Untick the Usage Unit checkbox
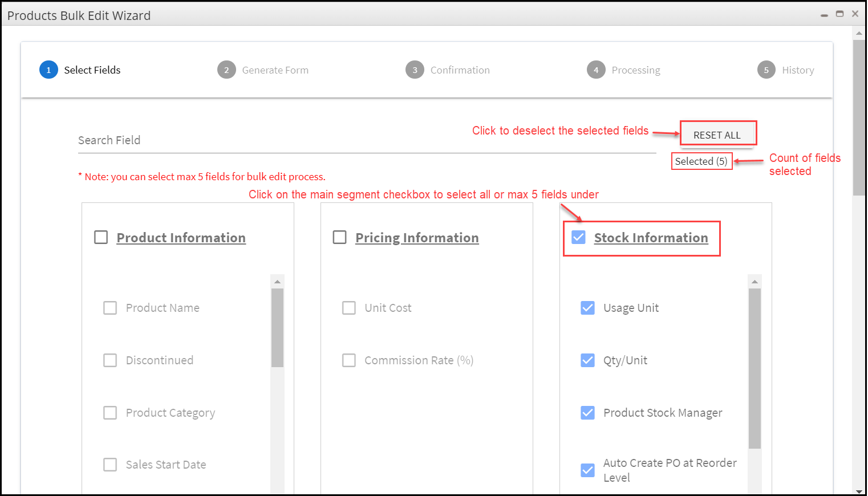The image size is (868, 496). 587,308
